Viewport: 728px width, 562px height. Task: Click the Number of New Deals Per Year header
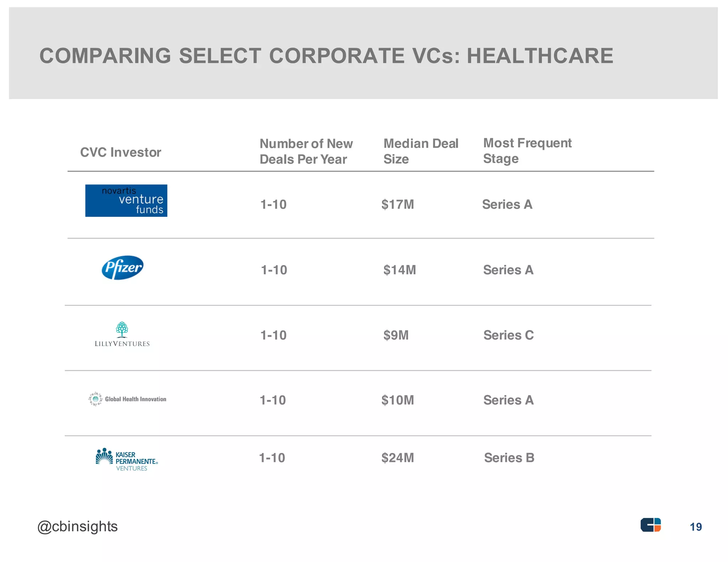click(306, 151)
